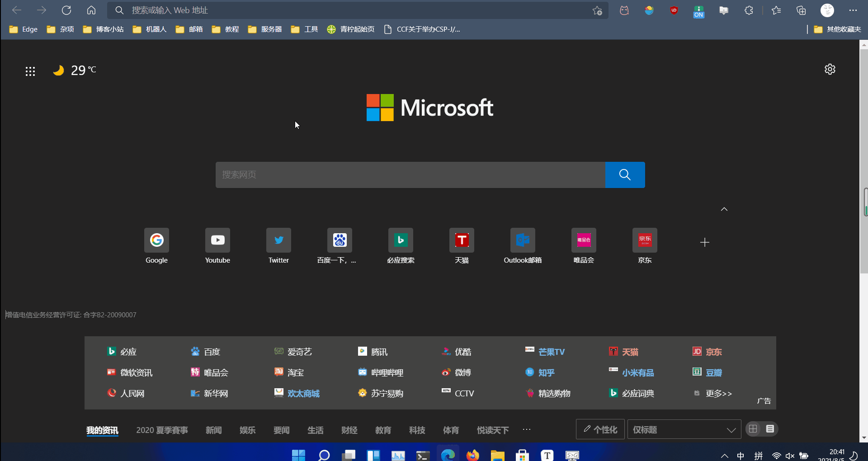The height and width of the screenshot is (461, 868).
Task: Open the app launcher grid icon
Action: pos(30,71)
